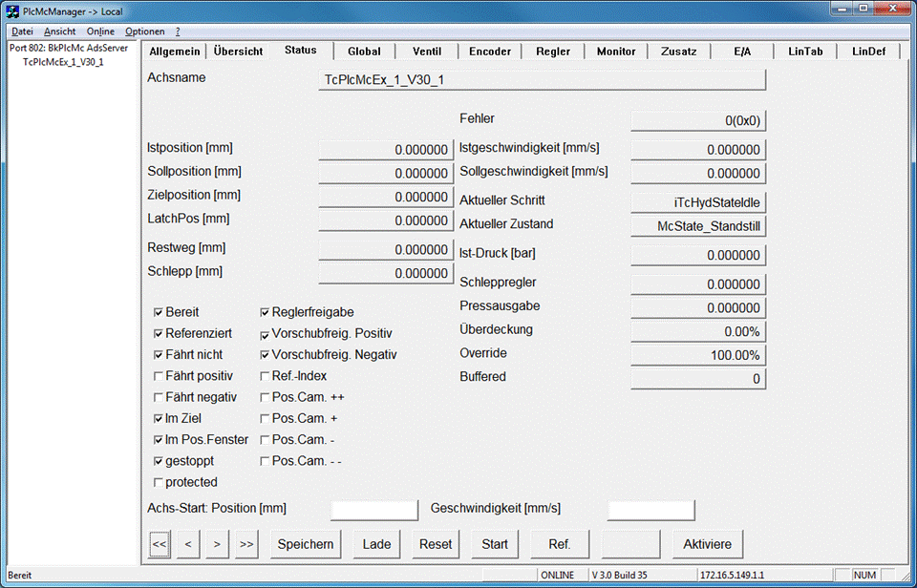Open the LinDef tab
The image size is (917, 588).
pos(868,52)
